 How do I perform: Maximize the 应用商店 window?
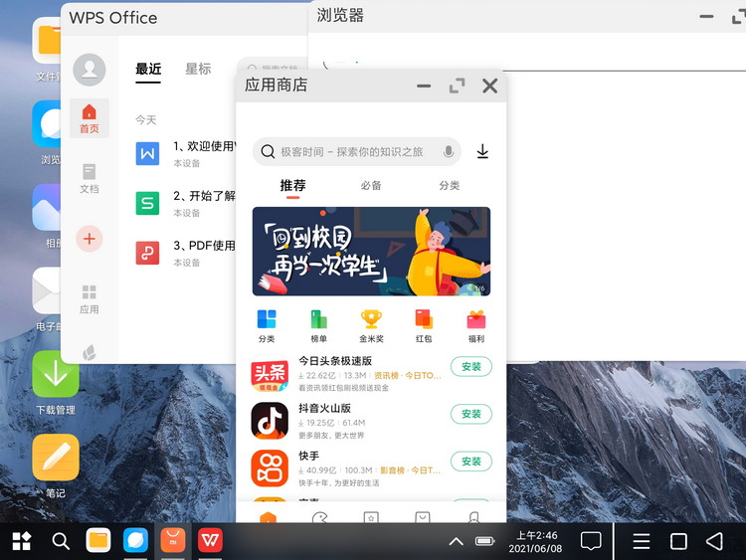(x=458, y=87)
